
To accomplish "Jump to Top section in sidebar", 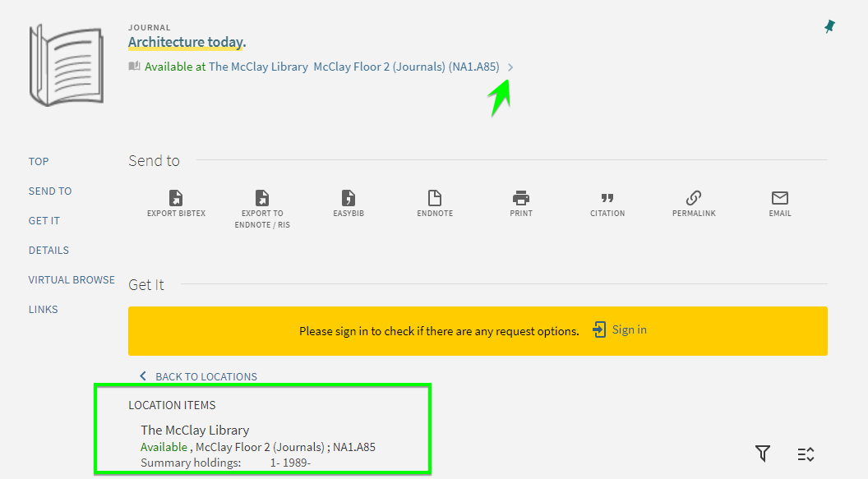I will [39, 162].
